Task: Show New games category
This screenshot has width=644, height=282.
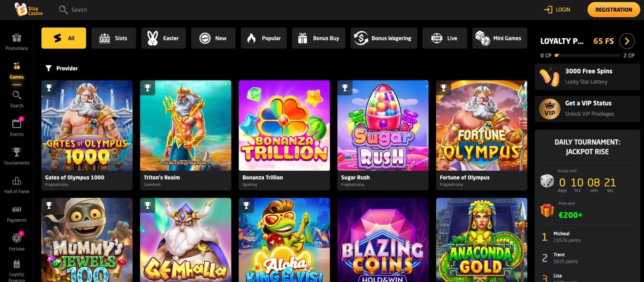Action: [213, 38]
